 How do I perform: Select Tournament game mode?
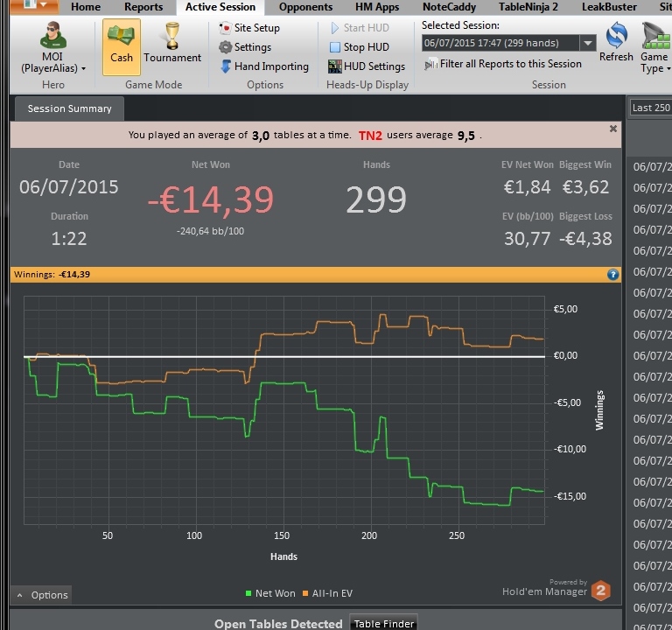(172, 44)
